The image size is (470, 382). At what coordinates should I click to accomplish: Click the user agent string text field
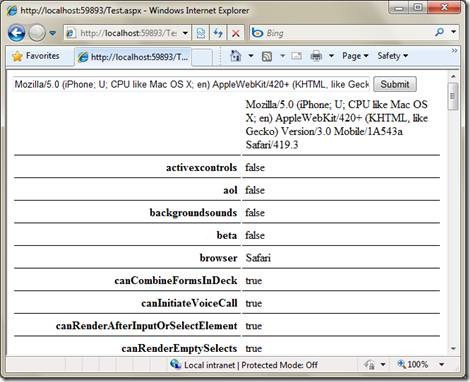click(192, 84)
